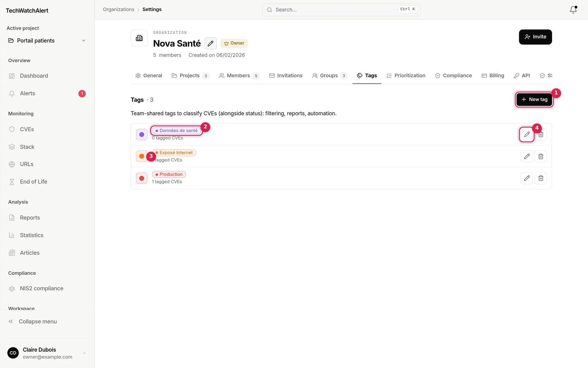Image resolution: width=588 pixels, height=368 pixels.
Task: Click the Owner role badge
Action: 234,43
